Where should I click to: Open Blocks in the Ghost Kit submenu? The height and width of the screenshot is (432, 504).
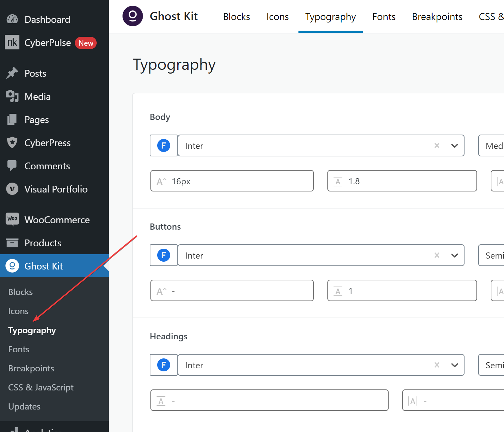point(20,292)
